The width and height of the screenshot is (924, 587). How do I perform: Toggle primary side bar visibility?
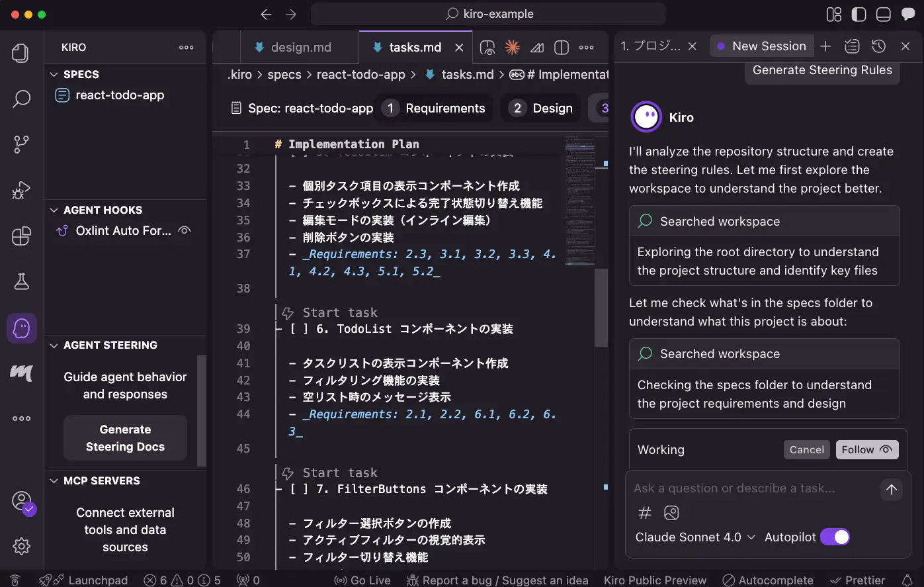(859, 14)
